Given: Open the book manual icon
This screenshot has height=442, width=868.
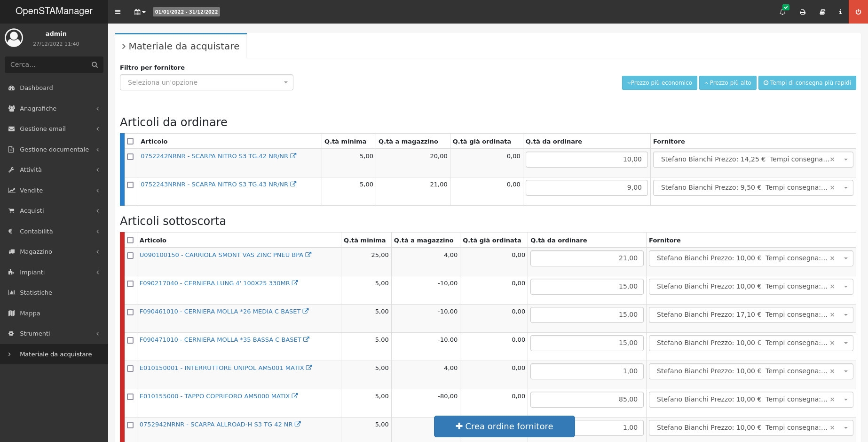Looking at the screenshot, I should click(x=822, y=12).
